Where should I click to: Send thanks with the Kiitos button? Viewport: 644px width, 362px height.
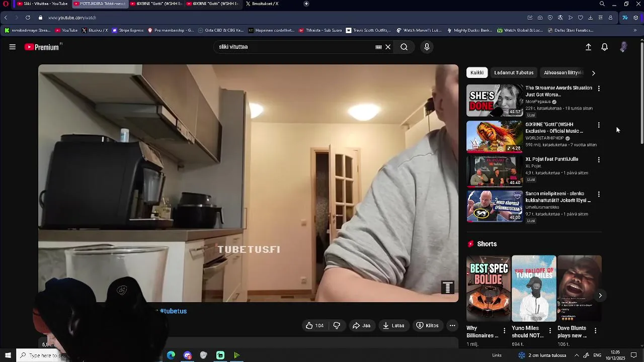(x=427, y=325)
